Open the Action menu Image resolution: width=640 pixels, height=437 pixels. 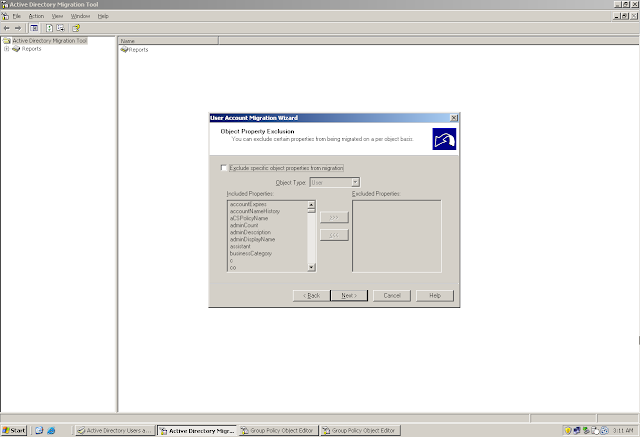tap(36, 16)
